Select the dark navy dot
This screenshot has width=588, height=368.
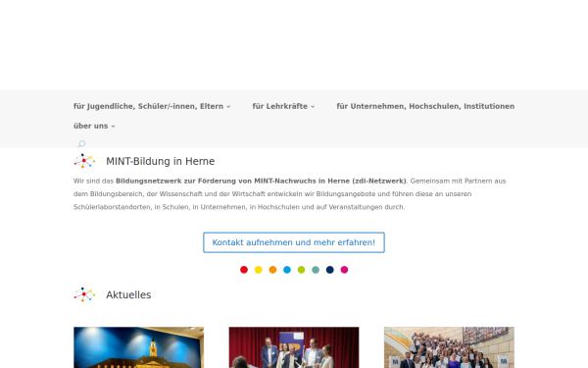tap(329, 270)
